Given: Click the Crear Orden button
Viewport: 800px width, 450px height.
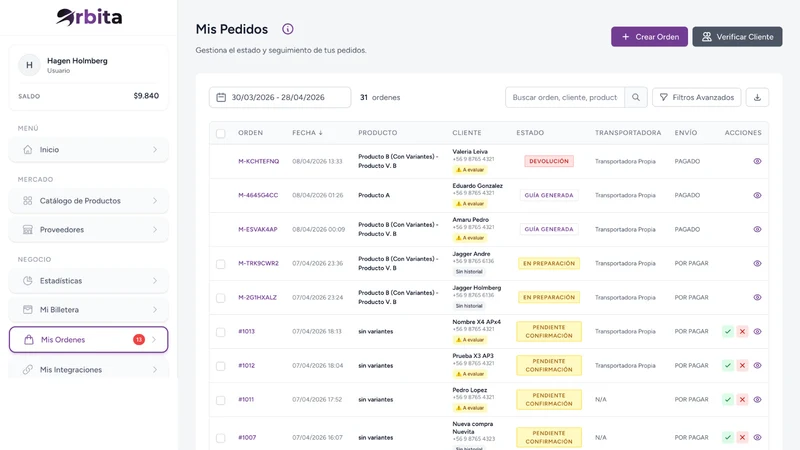Looking at the screenshot, I should (649, 37).
